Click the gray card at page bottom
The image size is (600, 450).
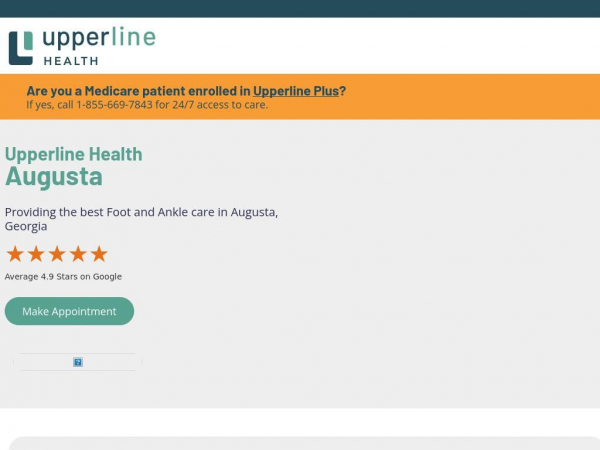tap(304, 443)
